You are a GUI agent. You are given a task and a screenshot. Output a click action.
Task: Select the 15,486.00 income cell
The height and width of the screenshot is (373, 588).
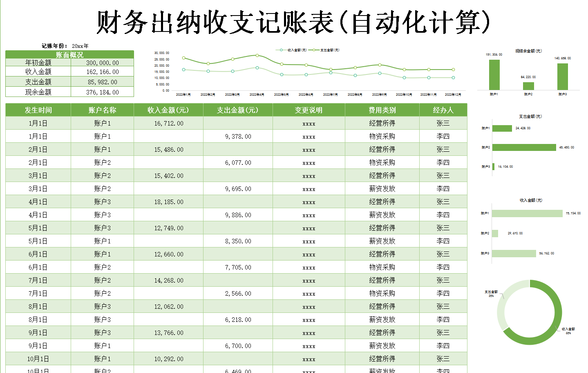(168, 149)
